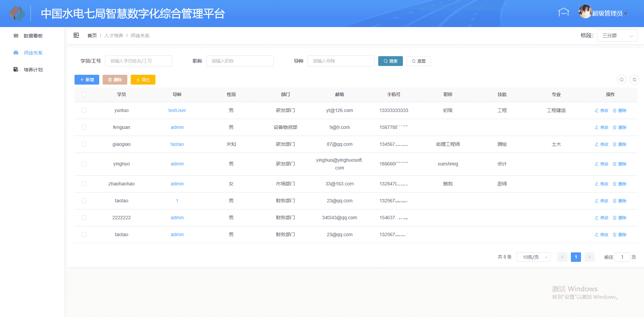This screenshot has height=317, width=644.
Task: Go to 培养计划 in the sidebar
Action: pos(33,70)
